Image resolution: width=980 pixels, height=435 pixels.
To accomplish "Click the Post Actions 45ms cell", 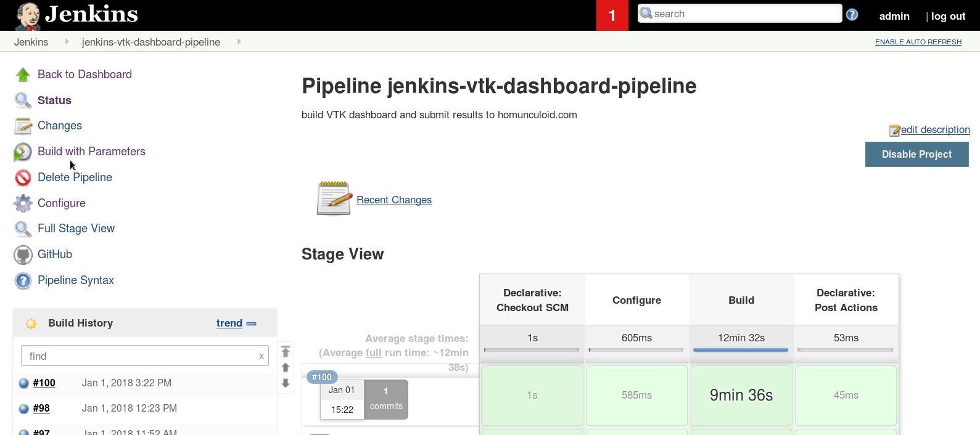I will 846,396.
